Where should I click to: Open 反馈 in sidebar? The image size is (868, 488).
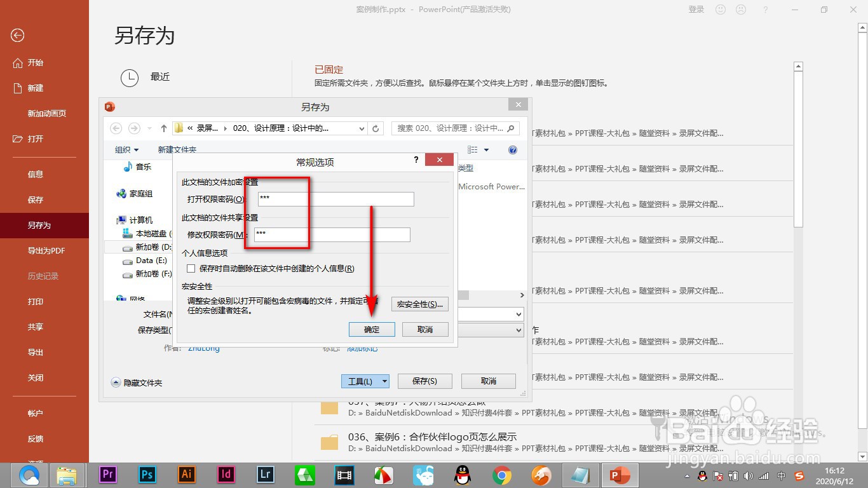coord(36,439)
